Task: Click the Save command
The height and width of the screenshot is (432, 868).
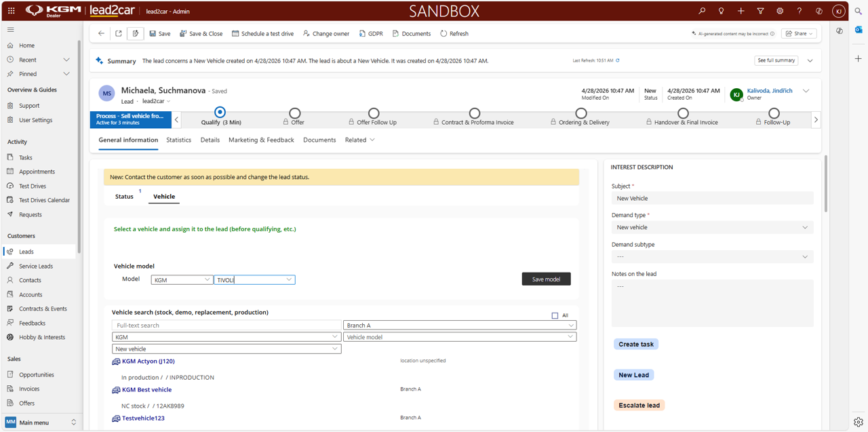Action: (160, 33)
